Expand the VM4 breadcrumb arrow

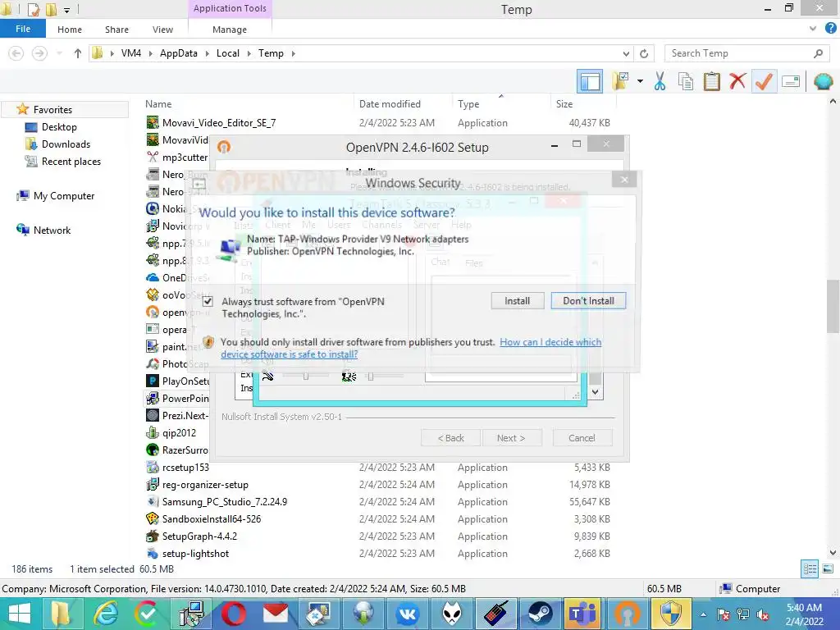tap(149, 53)
